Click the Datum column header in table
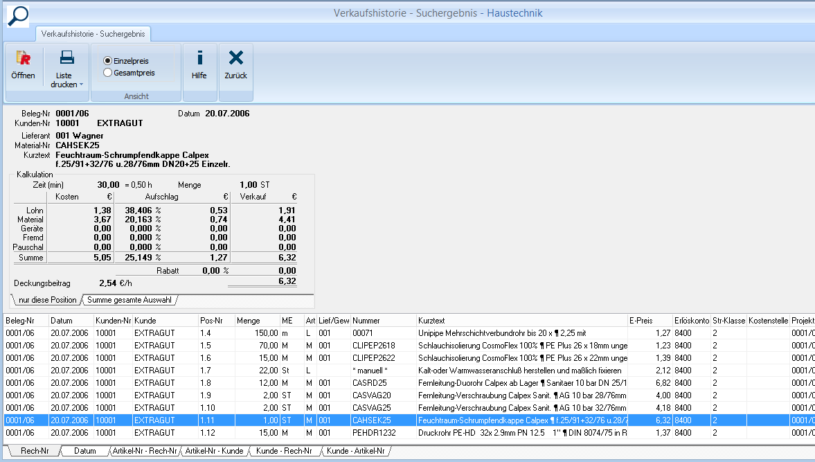Screen dimensions: 815x462 pyautogui.click(x=71, y=321)
